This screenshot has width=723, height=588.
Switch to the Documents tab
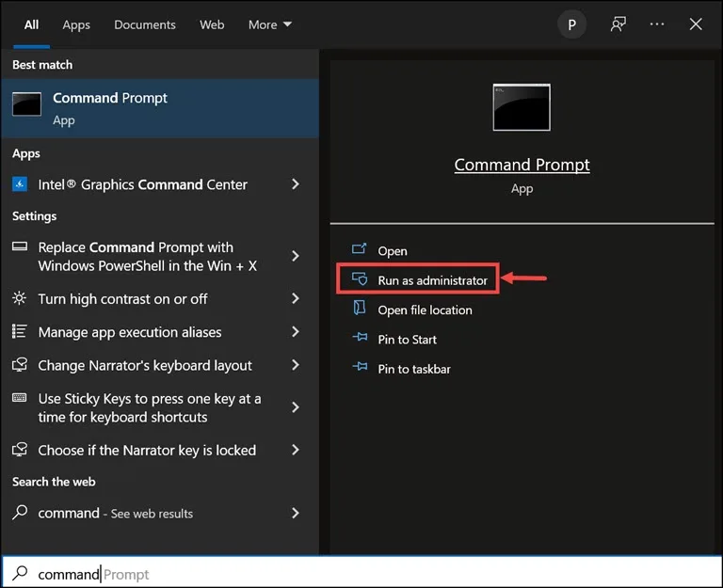[145, 24]
